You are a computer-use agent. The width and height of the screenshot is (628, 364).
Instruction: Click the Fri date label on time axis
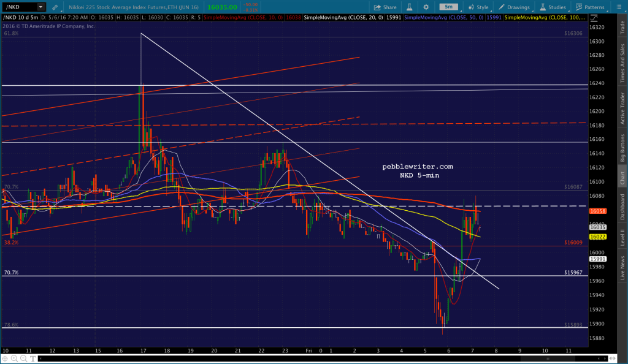click(308, 351)
